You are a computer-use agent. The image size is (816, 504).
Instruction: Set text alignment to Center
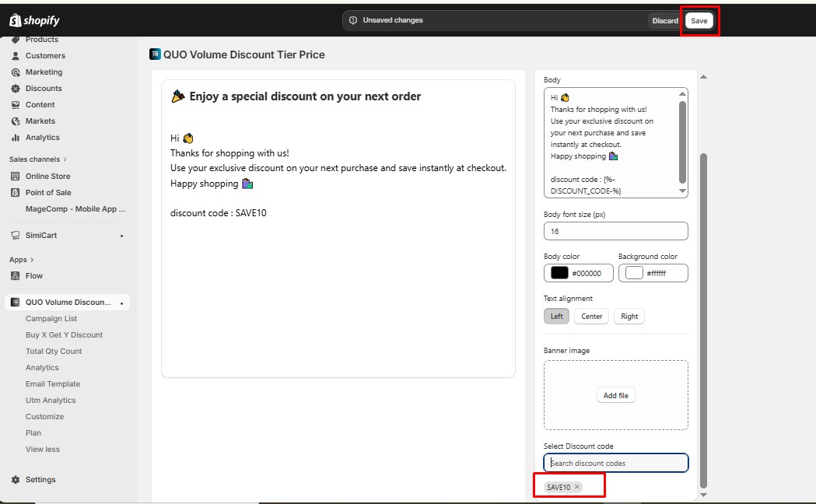(591, 317)
